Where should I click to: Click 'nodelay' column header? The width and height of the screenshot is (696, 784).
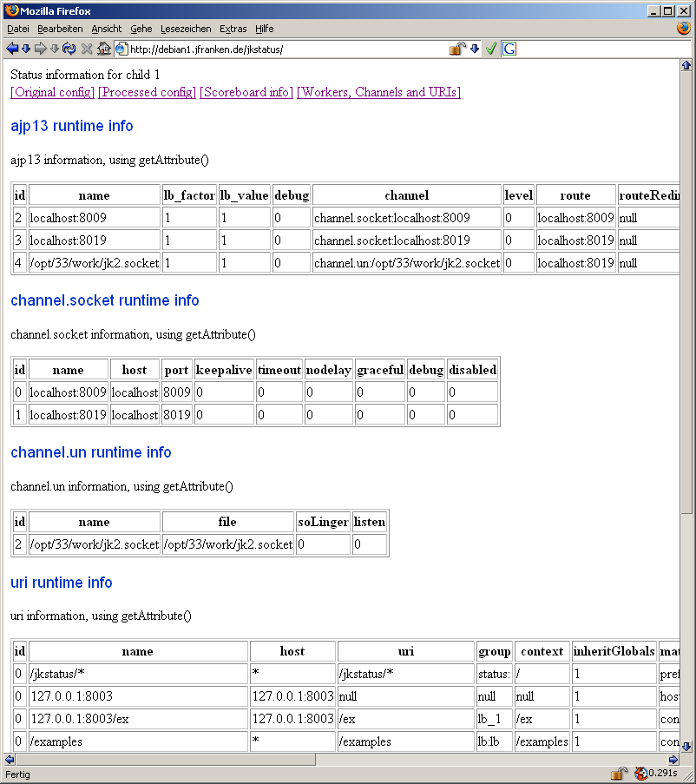point(329,370)
